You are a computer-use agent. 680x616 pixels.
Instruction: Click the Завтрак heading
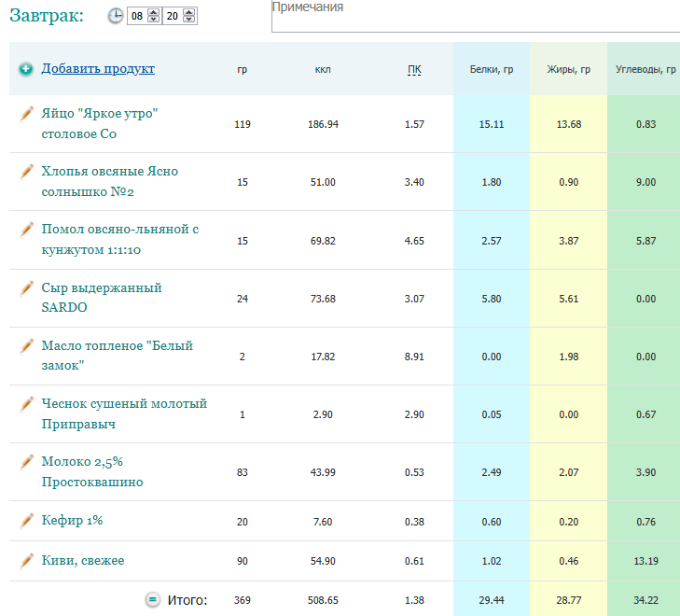[47, 16]
